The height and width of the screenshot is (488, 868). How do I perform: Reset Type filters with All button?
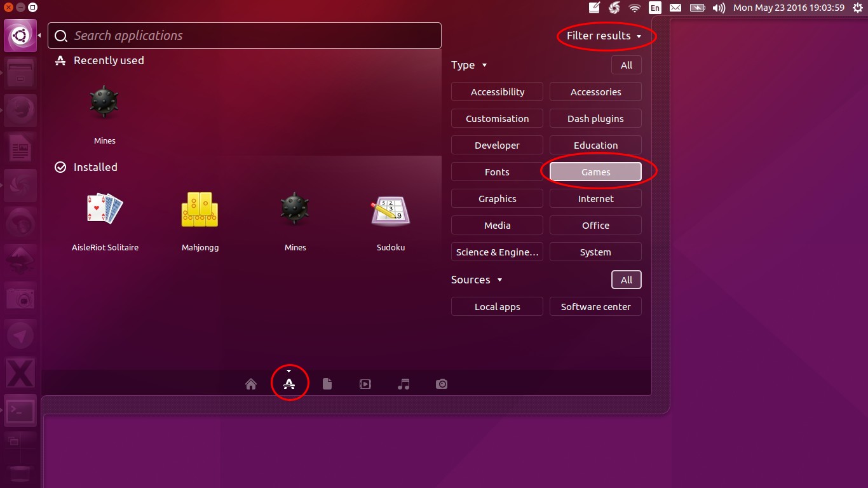tap(627, 65)
